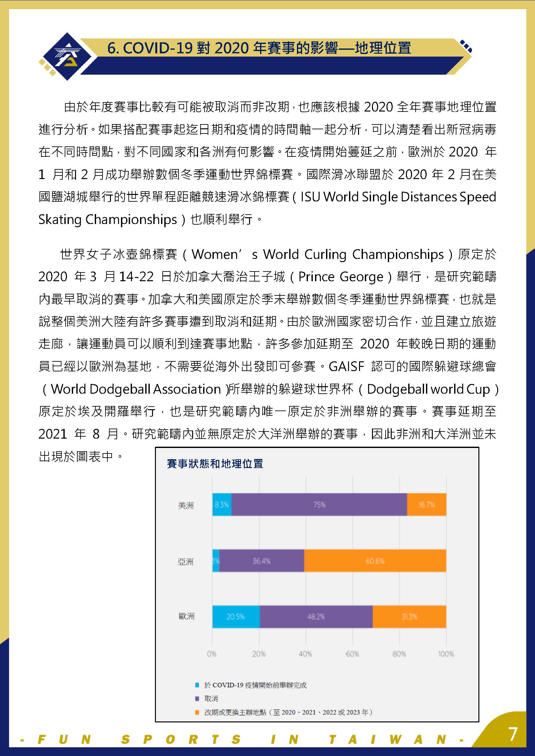The image size is (535, 756).
Task: Click the first paragraph line starting 由於年度賽事
Action: [280, 107]
